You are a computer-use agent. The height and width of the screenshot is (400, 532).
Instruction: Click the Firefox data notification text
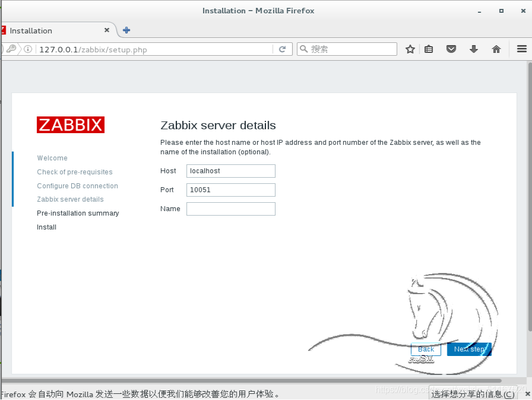click(140, 394)
